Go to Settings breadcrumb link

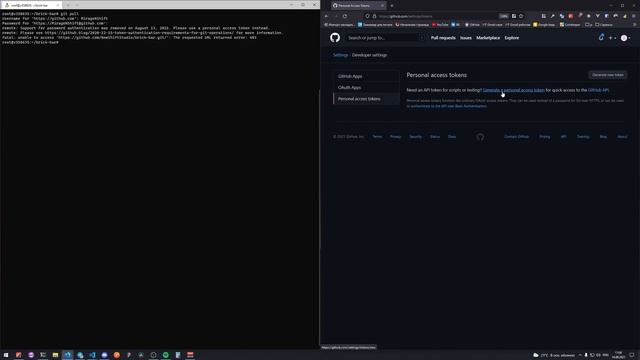coord(340,55)
